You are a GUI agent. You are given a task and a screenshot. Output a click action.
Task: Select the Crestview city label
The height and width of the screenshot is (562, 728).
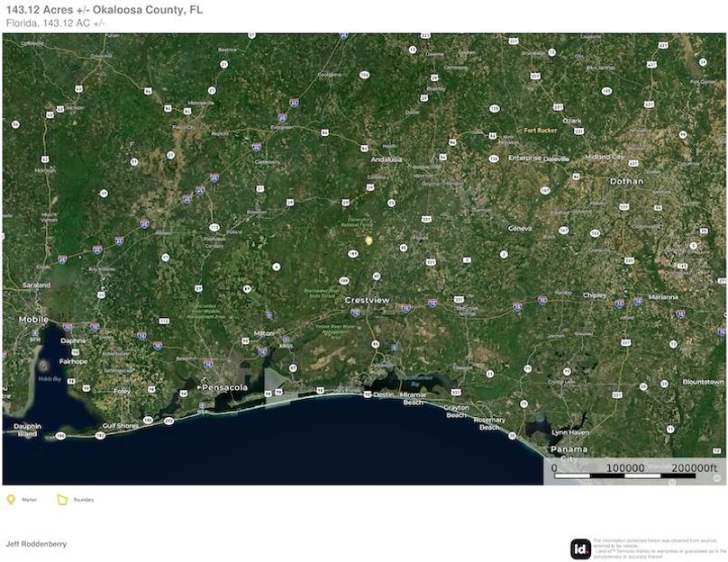coord(368,300)
